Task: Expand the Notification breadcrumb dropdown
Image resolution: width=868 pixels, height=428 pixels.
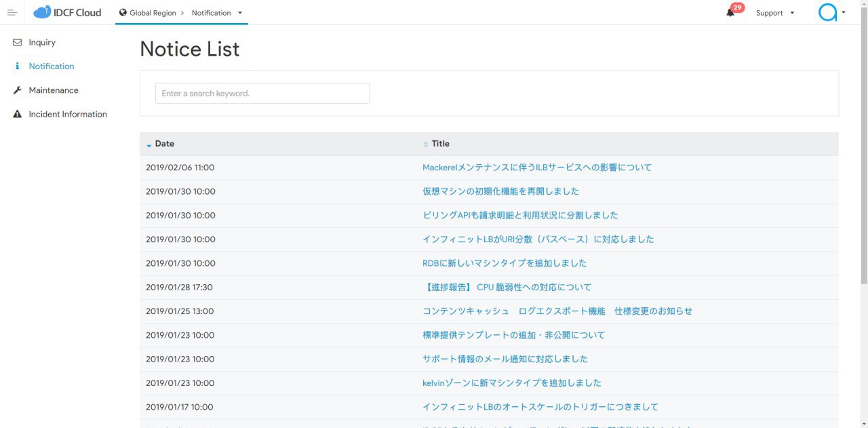Action: [x=239, y=12]
